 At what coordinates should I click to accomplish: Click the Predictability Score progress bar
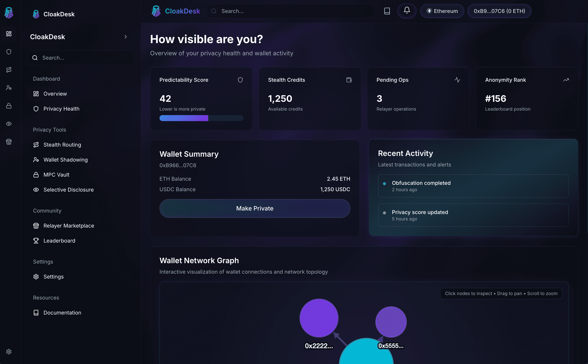(x=201, y=118)
